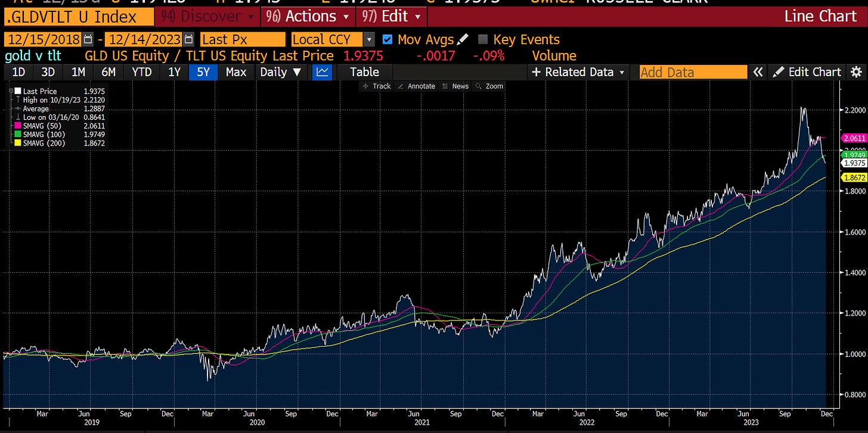868x433 pixels.
Task: Click the Average legend row
Action: tap(60, 108)
